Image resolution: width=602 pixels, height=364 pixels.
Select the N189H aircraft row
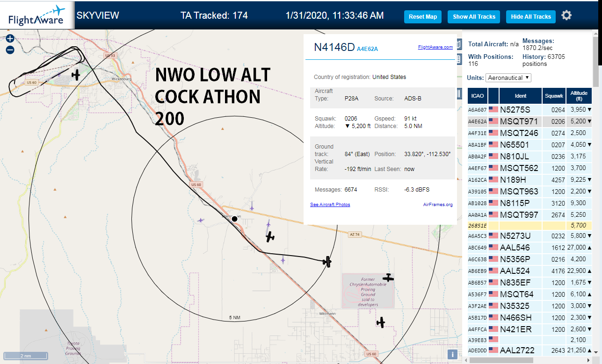[x=530, y=180]
